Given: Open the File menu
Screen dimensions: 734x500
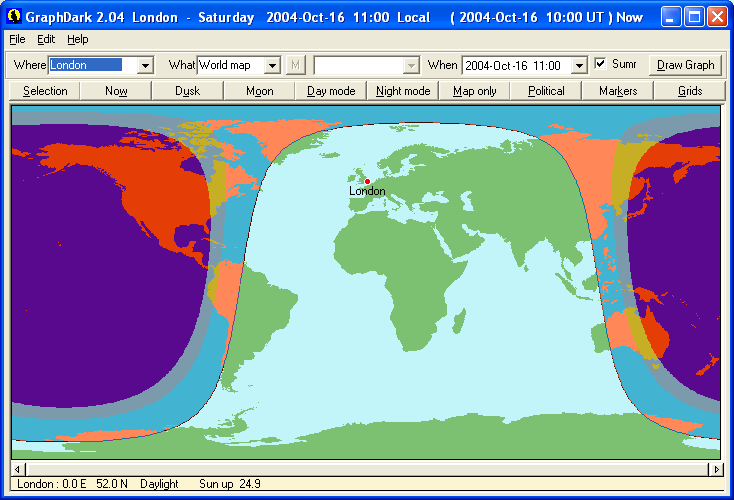Looking at the screenshot, I should [17, 39].
